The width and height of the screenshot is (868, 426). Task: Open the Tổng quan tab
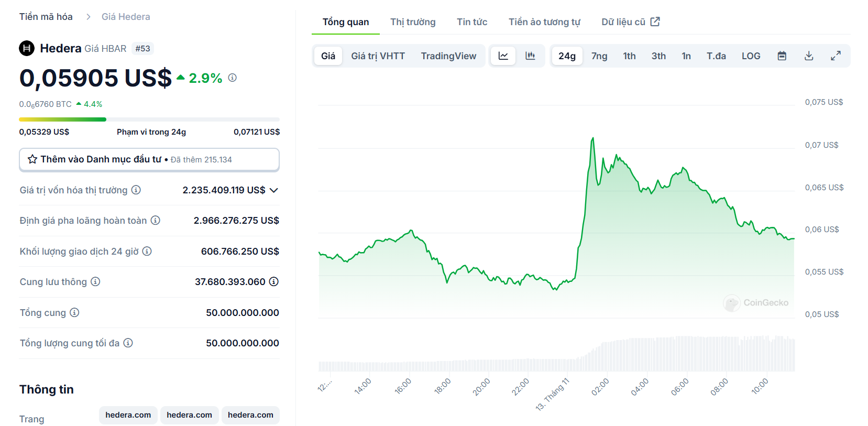click(x=346, y=22)
